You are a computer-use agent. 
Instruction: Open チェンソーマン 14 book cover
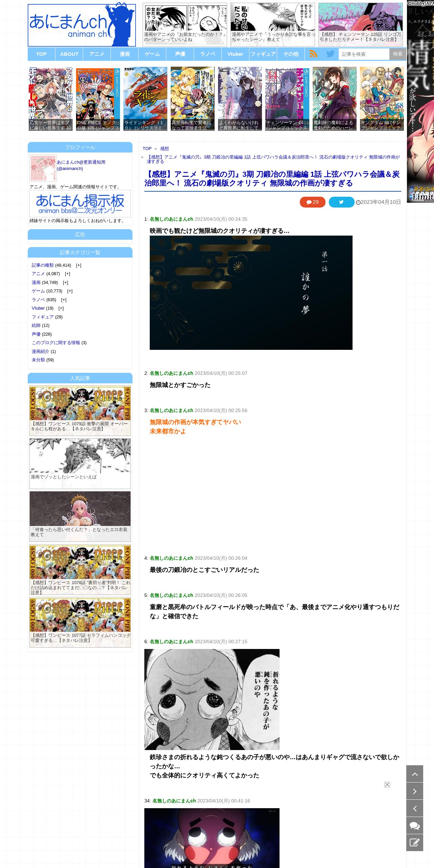coord(287,99)
